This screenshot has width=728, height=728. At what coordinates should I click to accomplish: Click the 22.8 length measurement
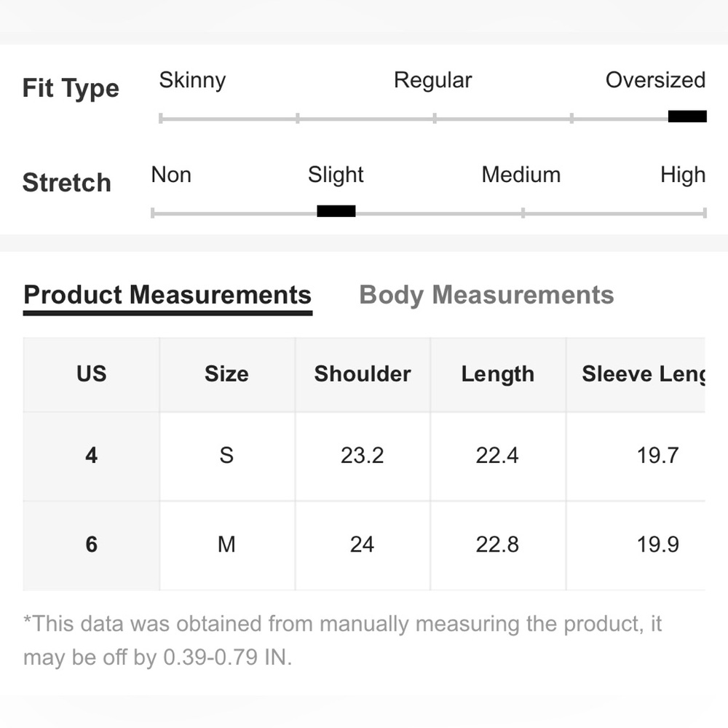tap(498, 545)
